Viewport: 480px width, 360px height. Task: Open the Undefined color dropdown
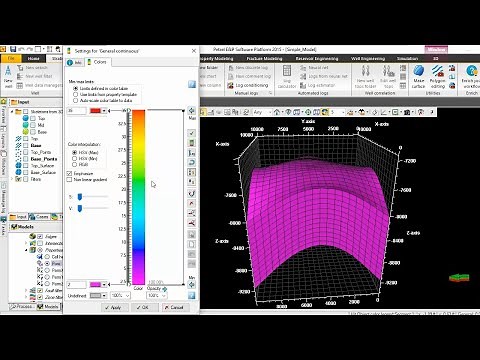104,296
